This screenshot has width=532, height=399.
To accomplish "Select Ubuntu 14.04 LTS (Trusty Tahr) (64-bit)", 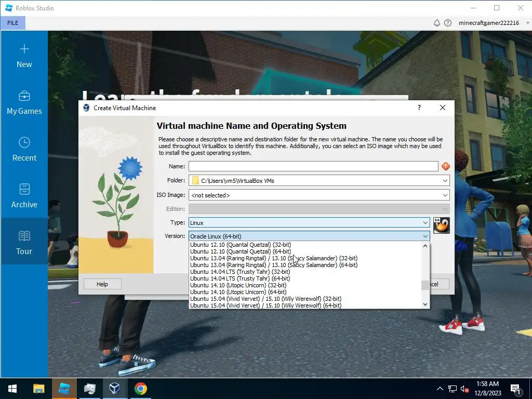I will [x=240, y=278].
